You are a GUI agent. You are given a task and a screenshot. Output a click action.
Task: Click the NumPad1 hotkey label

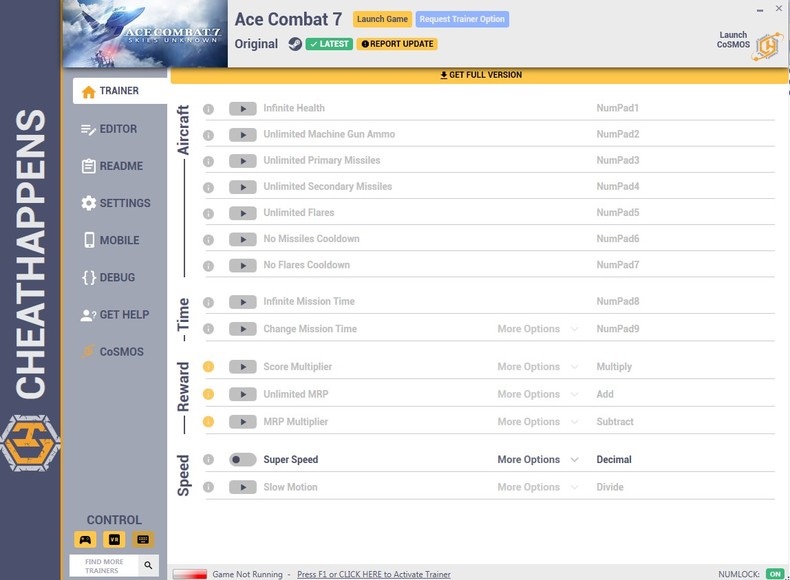(x=618, y=108)
